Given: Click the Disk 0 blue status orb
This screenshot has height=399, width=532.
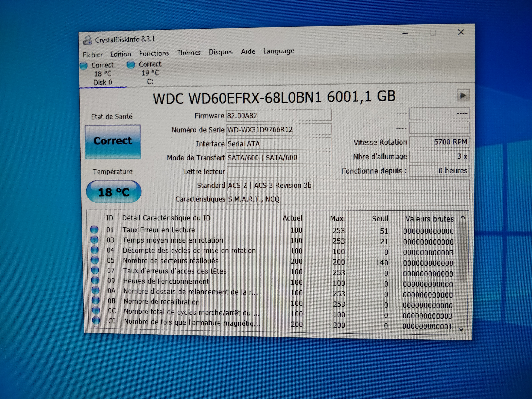Looking at the screenshot, I should tap(84, 66).
